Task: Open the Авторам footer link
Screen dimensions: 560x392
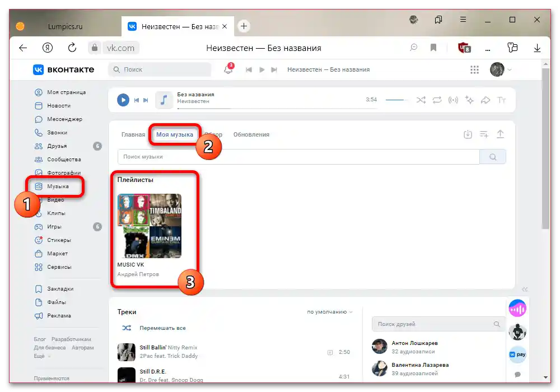Action: (x=82, y=348)
